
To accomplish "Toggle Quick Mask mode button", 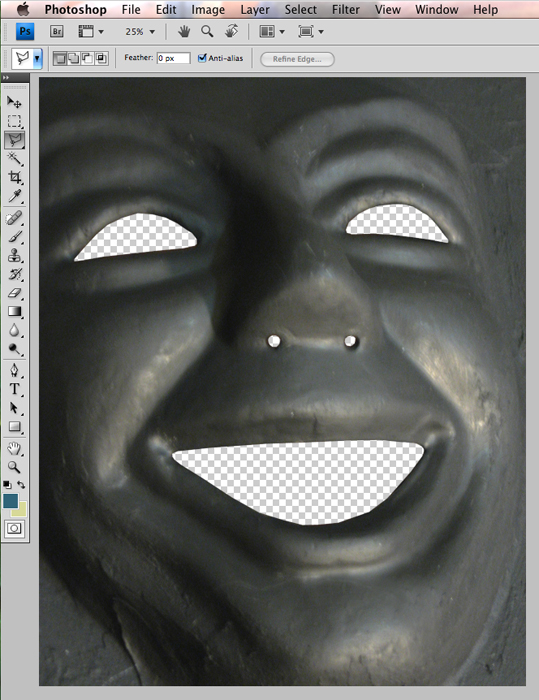I will point(14,529).
